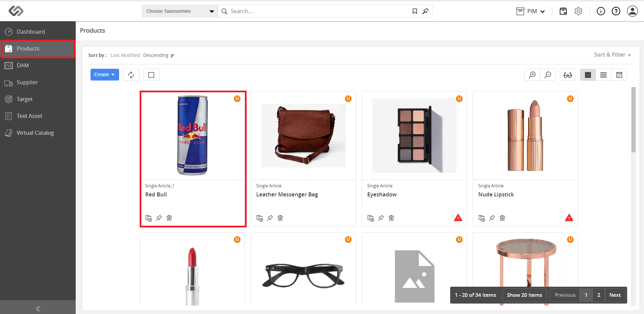The height and width of the screenshot is (314, 644).
Task: Click Red Bull status U badge
Action: (237, 99)
